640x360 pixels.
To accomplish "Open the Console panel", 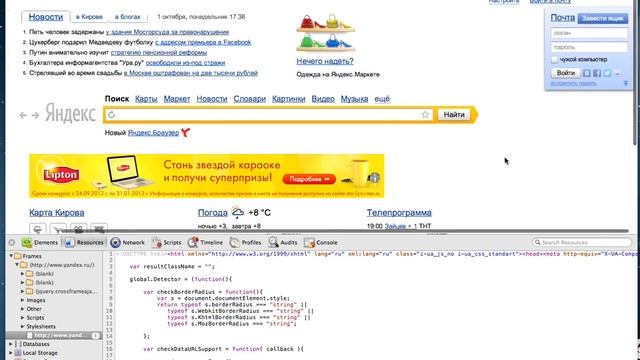I will [321, 242].
